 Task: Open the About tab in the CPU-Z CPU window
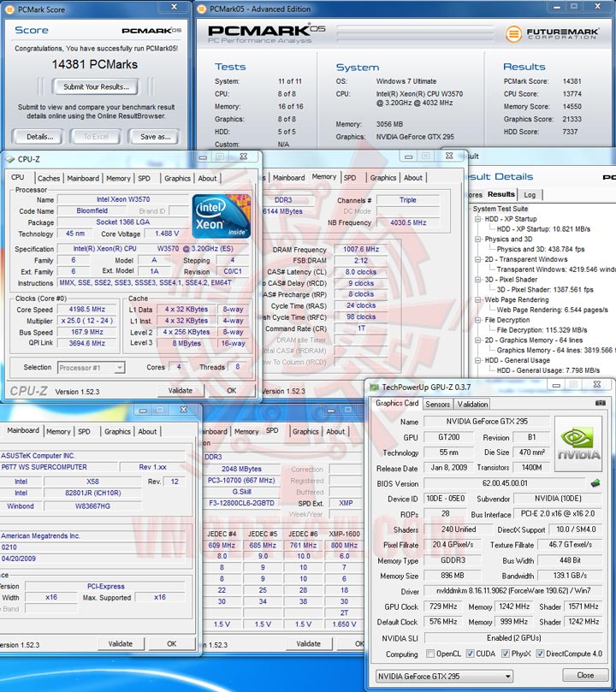pyautogui.click(x=207, y=178)
